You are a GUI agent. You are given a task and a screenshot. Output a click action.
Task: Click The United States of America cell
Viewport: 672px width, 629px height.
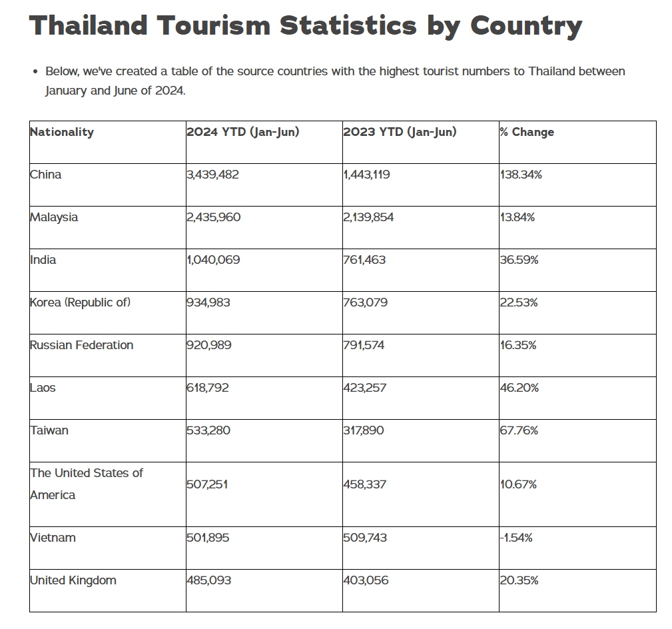(87, 484)
